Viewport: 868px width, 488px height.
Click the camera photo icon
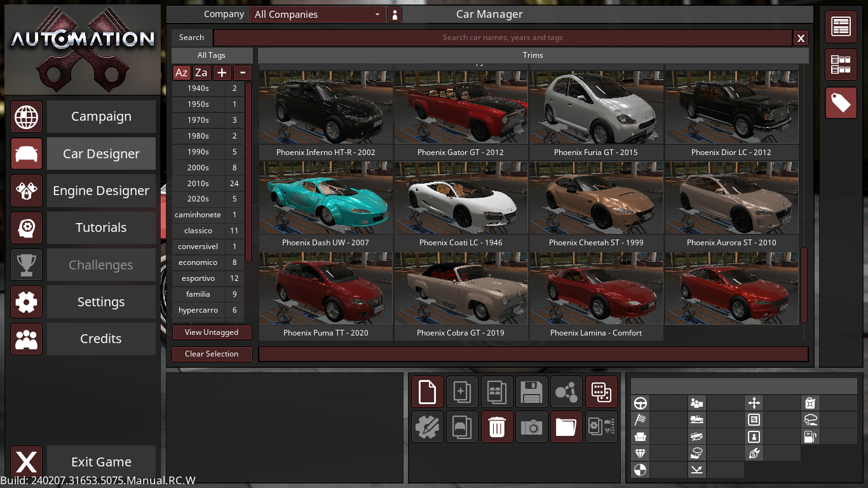pos(532,427)
